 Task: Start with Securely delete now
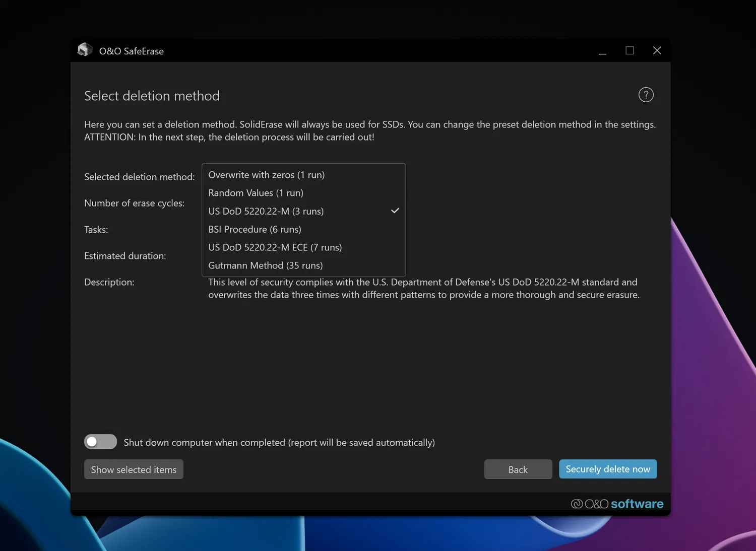pyautogui.click(x=608, y=469)
